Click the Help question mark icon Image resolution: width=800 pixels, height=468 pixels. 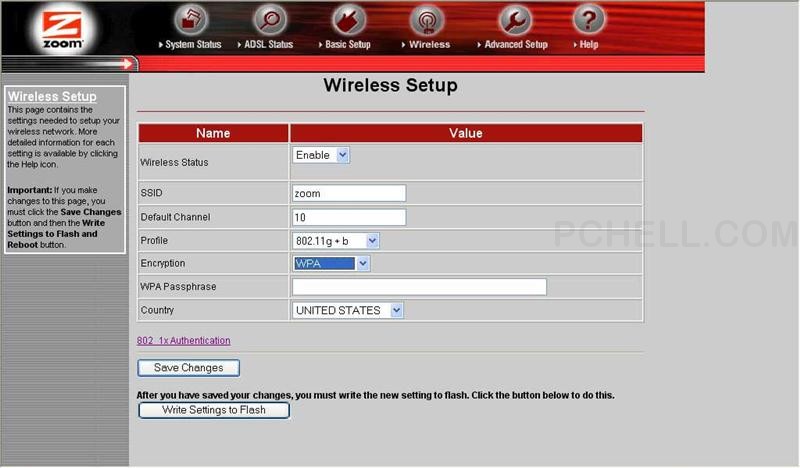pyautogui.click(x=589, y=20)
